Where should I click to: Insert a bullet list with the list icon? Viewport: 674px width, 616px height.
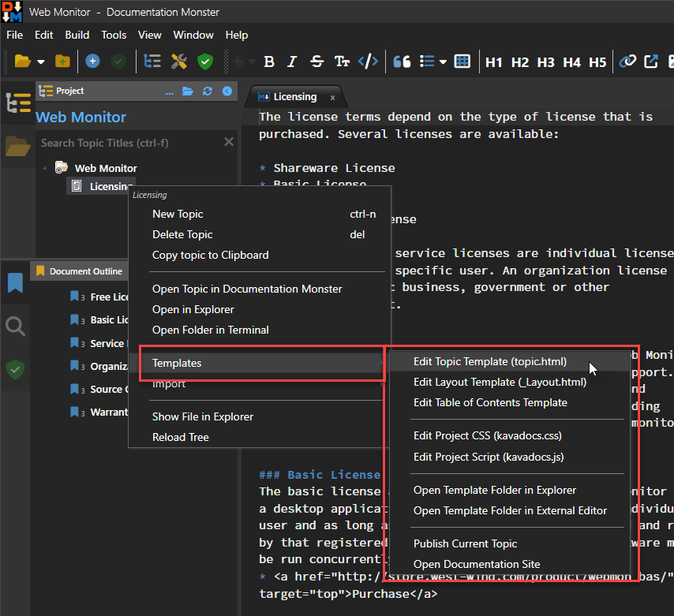tap(427, 62)
